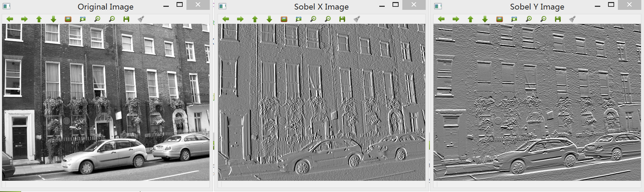Pan left in the Original Image window

[x=10, y=19]
